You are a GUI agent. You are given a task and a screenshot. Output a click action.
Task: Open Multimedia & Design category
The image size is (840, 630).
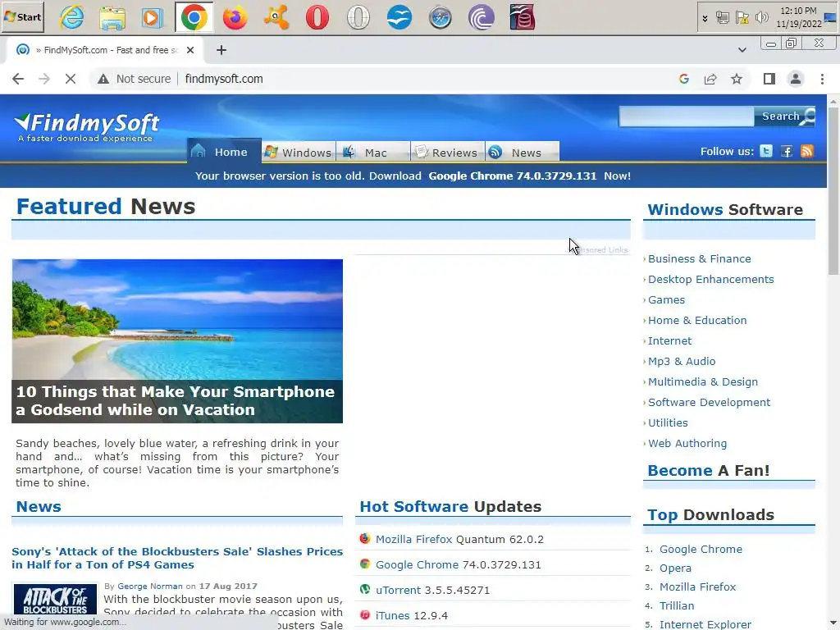point(703,382)
